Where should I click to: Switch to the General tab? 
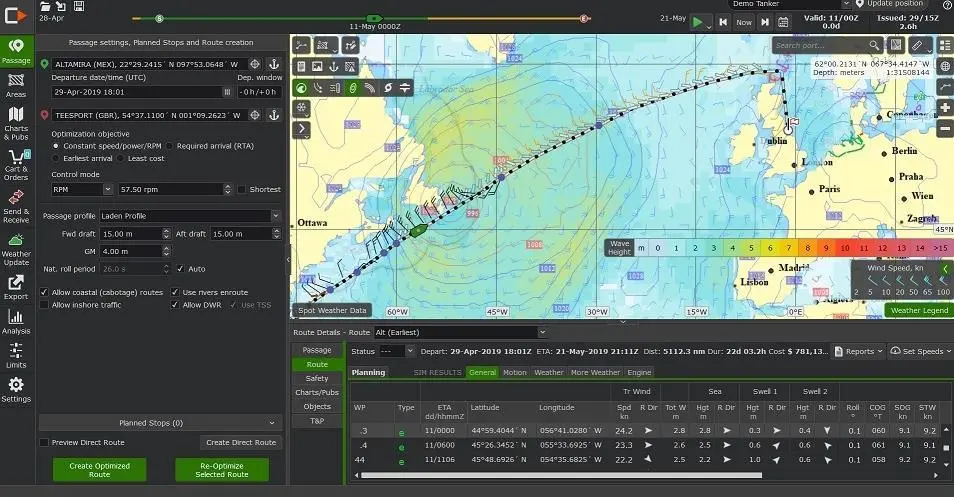point(482,372)
